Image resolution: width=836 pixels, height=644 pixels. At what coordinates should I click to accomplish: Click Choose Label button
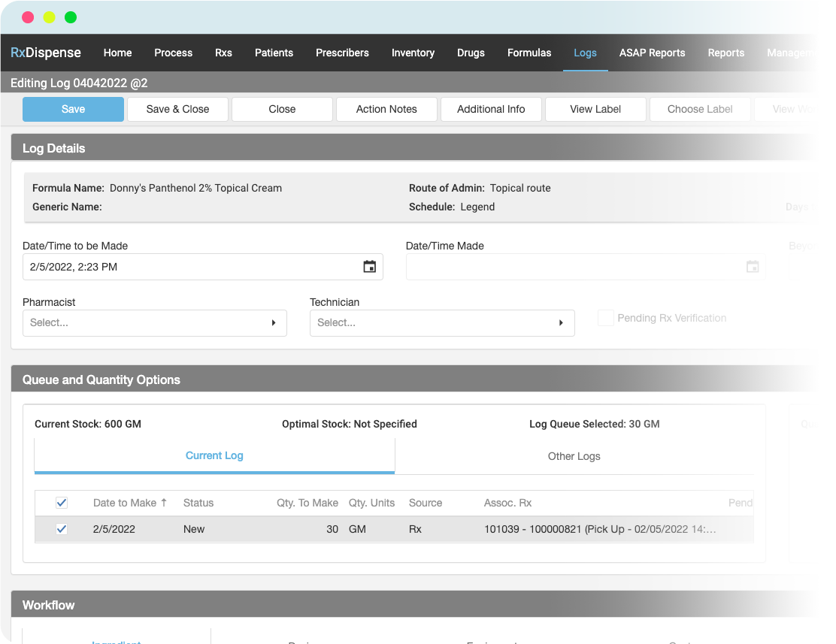click(x=700, y=109)
